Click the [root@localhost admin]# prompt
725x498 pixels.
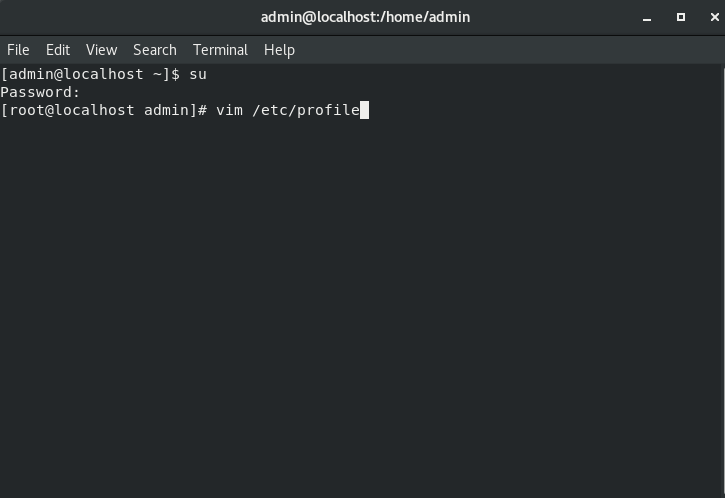104,110
